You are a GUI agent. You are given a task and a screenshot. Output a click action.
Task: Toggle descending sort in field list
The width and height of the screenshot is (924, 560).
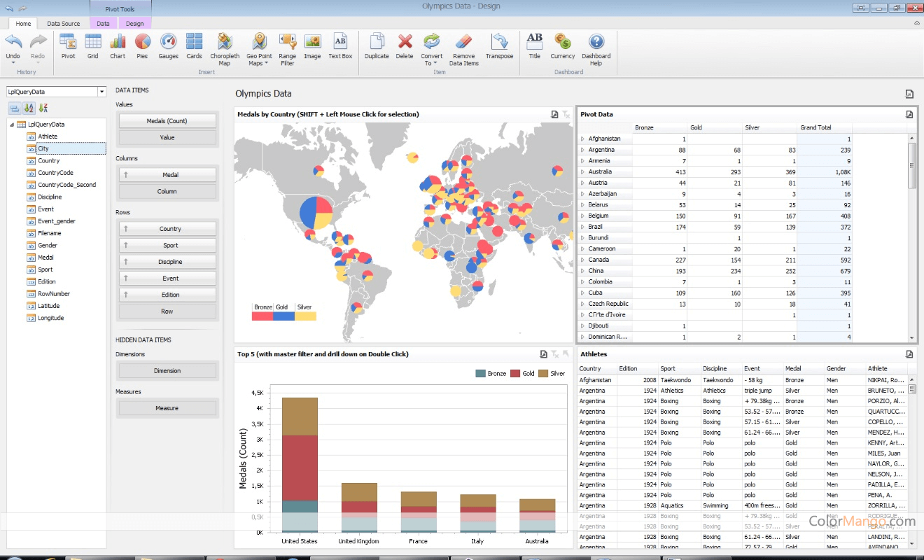coord(43,108)
